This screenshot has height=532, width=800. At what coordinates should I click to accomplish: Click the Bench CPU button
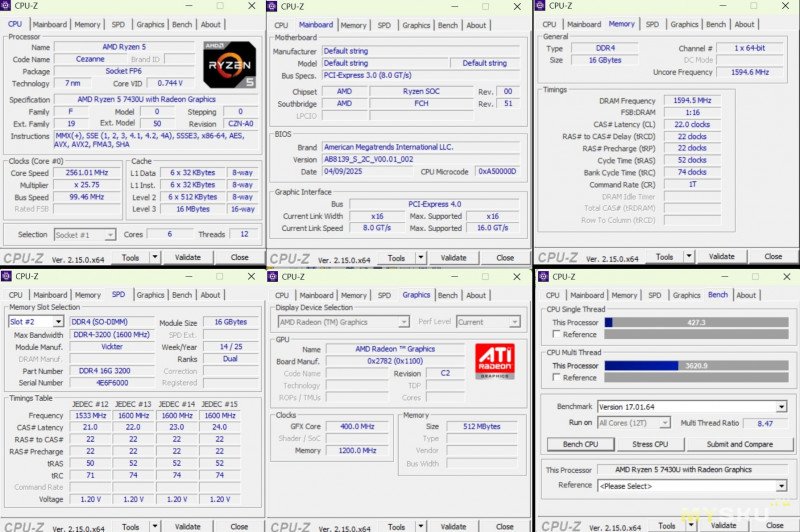click(x=581, y=444)
